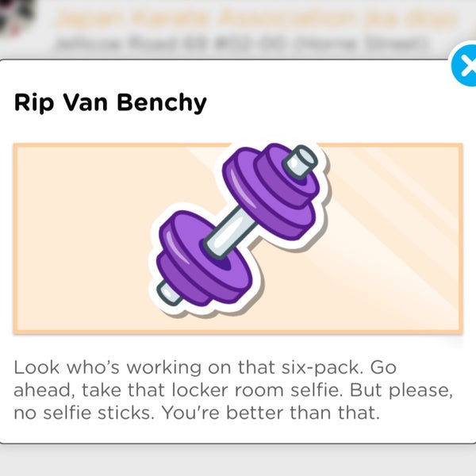Tap the peach sticker banner's left side
The height and width of the screenshot is (476, 476).
pyautogui.click(x=82, y=238)
